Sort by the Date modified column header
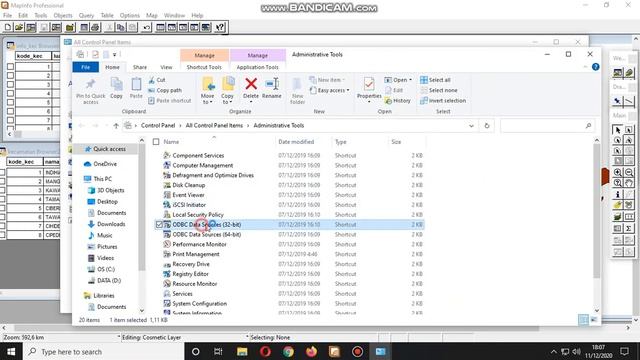 [296, 142]
